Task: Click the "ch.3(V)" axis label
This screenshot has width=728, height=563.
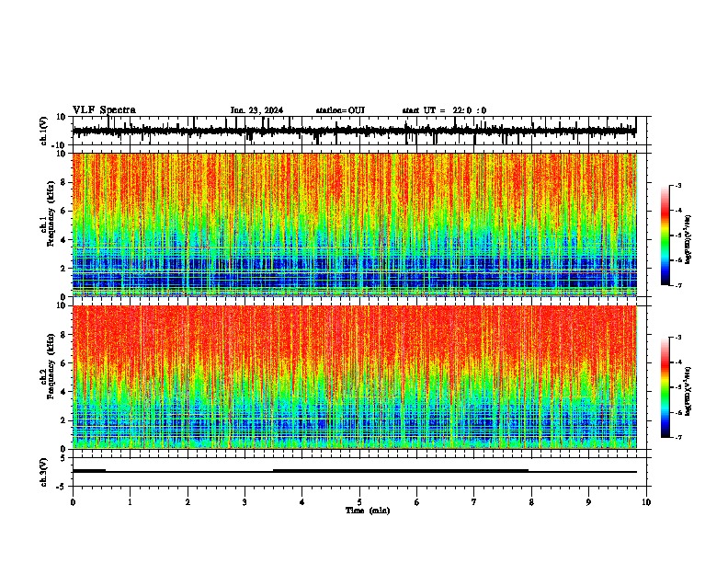Action: click(44, 472)
